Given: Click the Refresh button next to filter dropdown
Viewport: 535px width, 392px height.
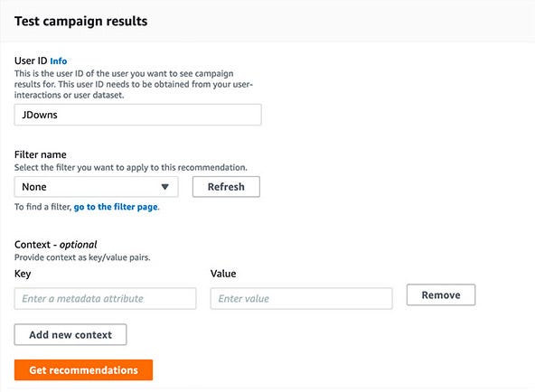Looking at the screenshot, I should [226, 187].
